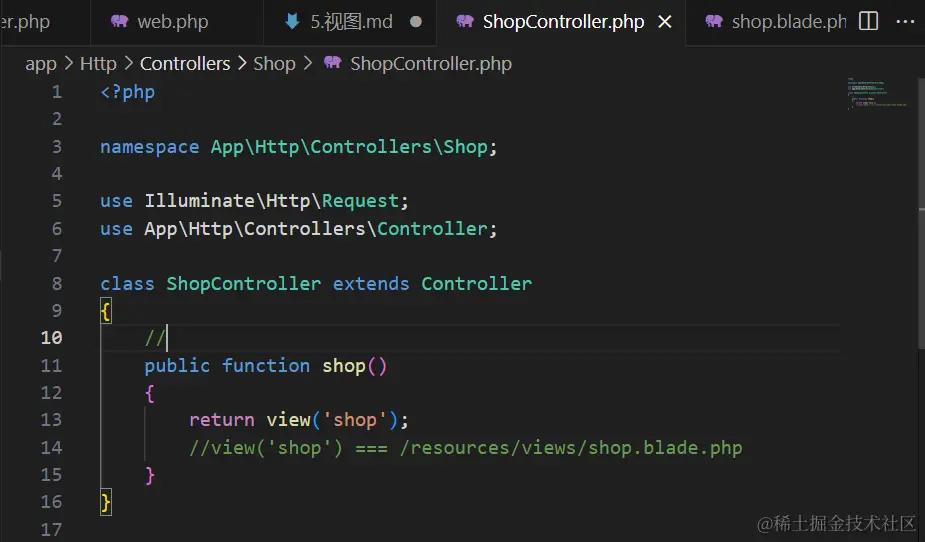Click Illuminate\Http\Request on line 5

(272, 201)
